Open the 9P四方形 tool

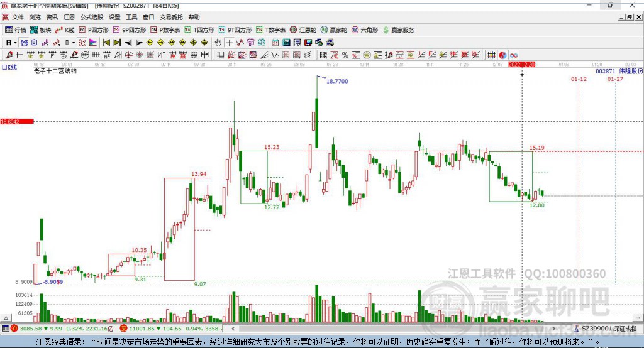click(130, 30)
